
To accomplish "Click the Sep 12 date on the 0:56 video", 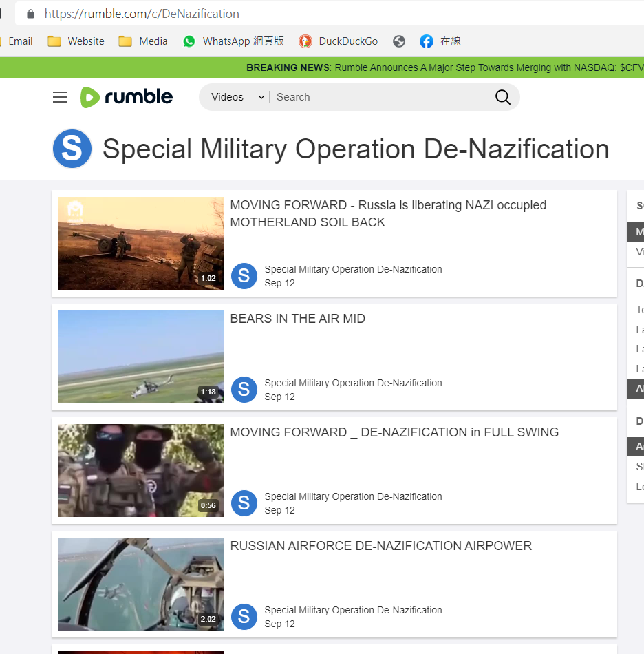I will tap(280, 510).
